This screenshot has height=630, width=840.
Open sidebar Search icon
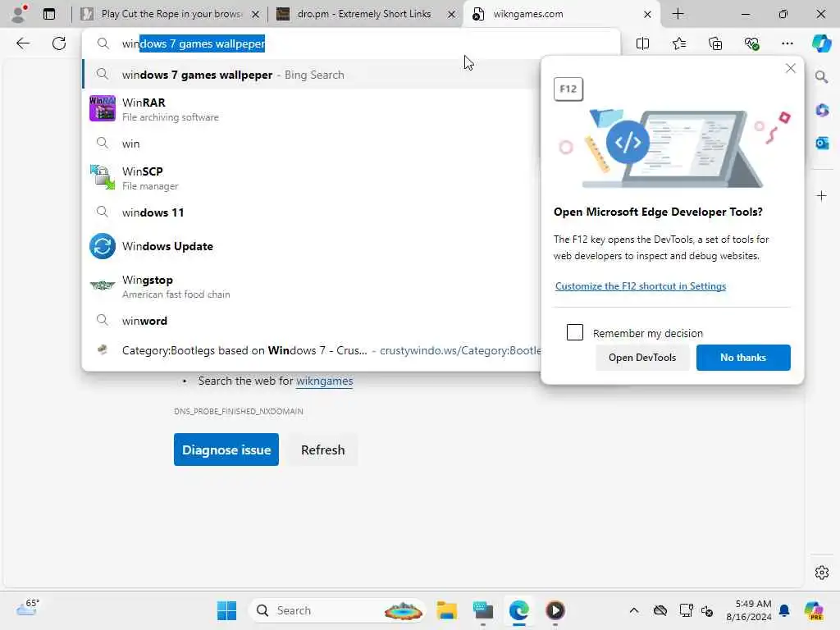click(x=821, y=77)
